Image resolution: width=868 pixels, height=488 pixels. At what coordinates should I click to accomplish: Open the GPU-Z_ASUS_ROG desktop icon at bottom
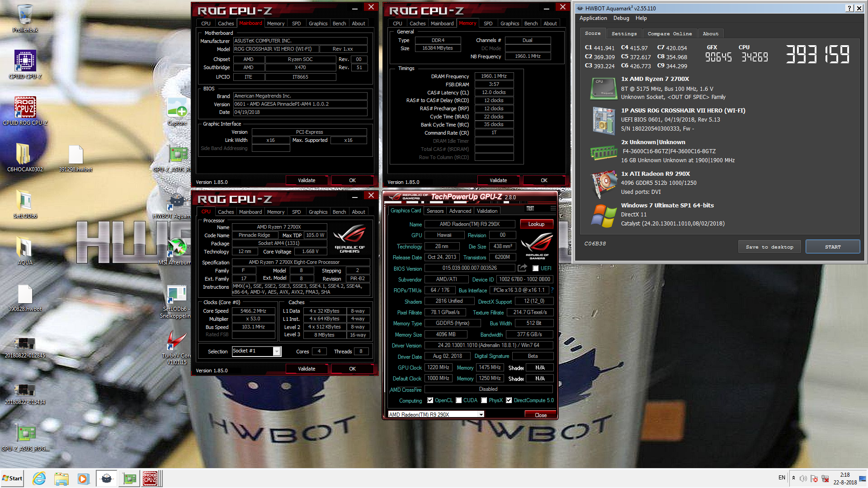point(25,437)
